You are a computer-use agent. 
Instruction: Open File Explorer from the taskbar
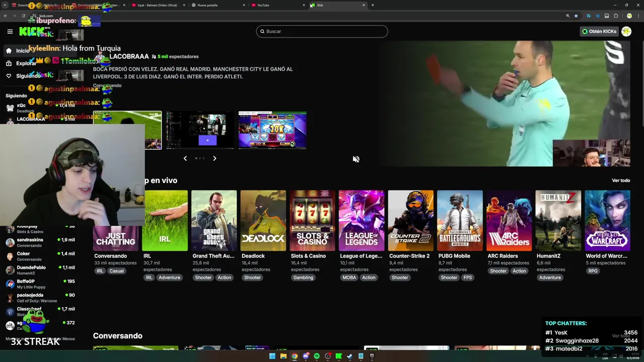283,356
